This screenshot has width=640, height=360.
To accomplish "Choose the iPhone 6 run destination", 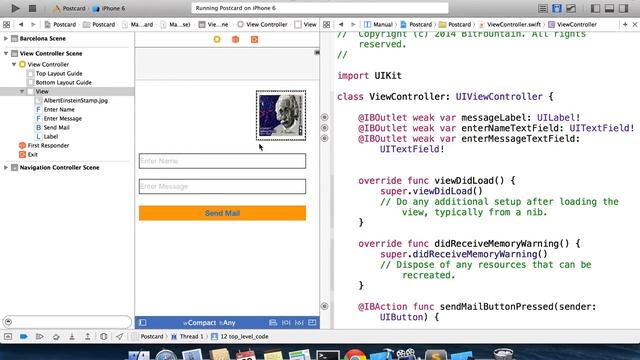I will click(109, 8).
